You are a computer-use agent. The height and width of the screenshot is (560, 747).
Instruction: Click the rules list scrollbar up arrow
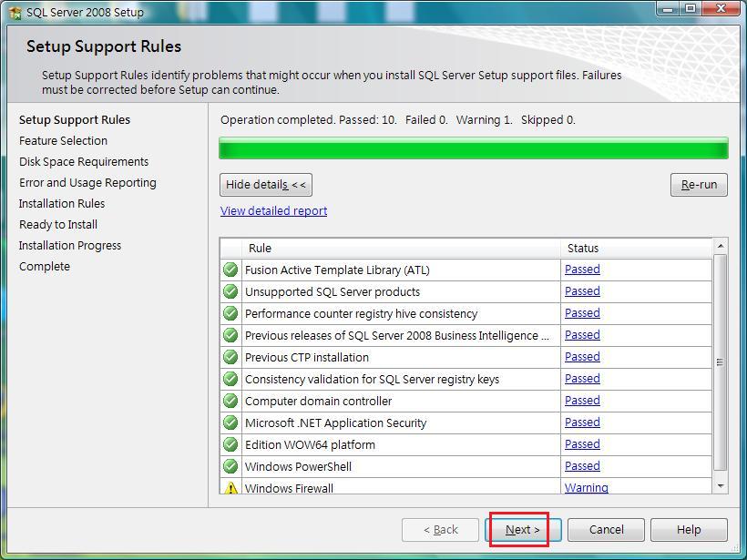click(x=721, y=246)
